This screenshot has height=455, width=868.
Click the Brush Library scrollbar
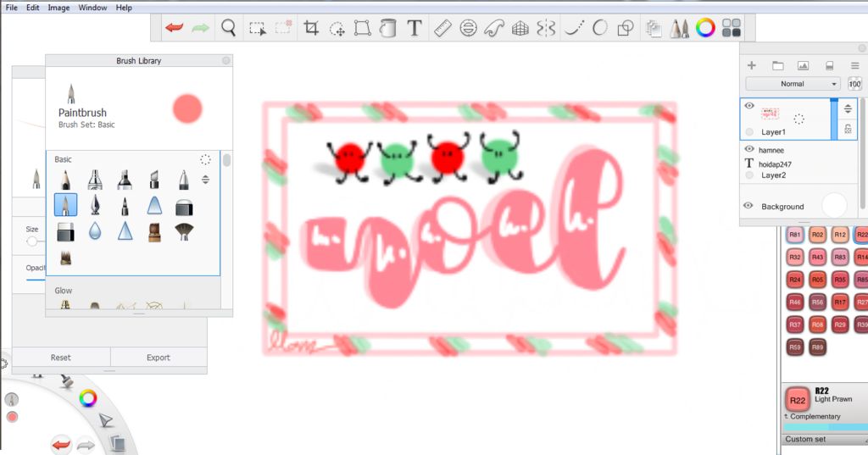[226, 160]
